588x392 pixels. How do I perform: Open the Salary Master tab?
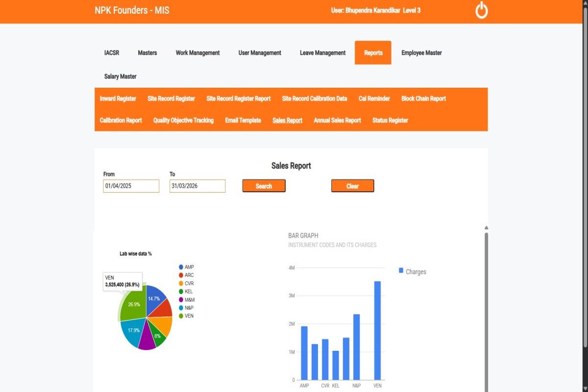120,76
